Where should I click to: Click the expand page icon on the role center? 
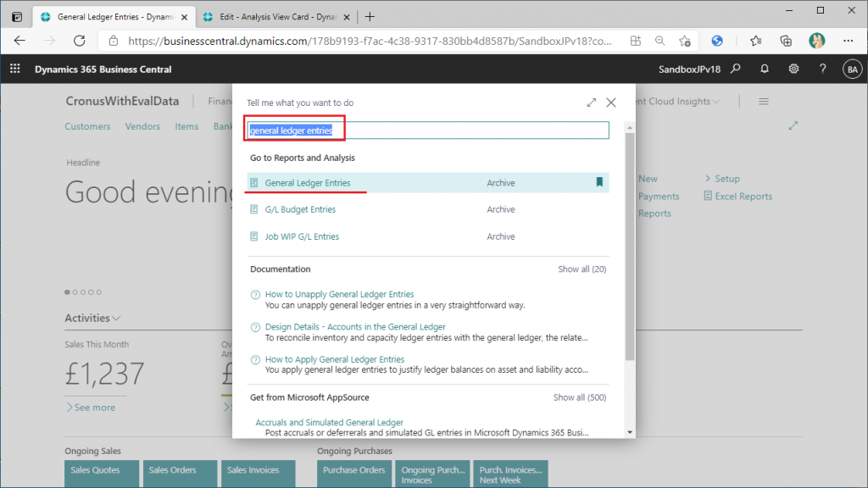click(x=793, y=125)
